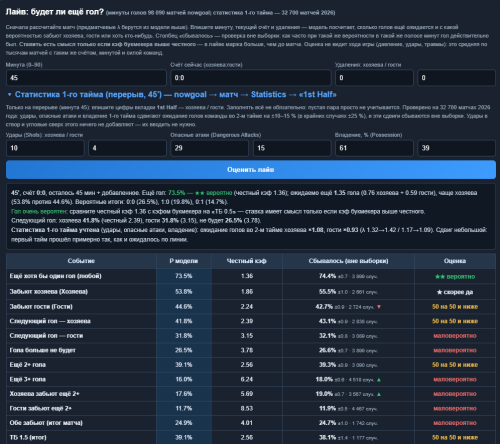Click away possession field showing 39
The width and height of the screenshot is (500, 444).
456,148
